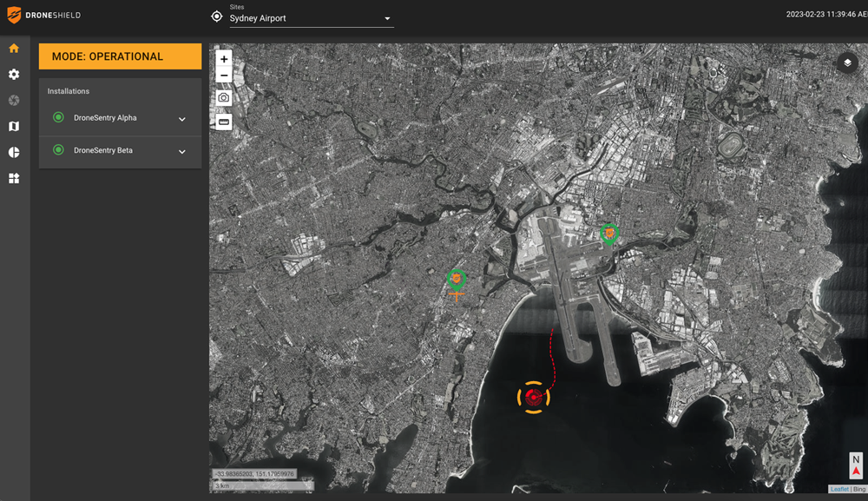This screenshot has width=868, height=501.
Task: Click the Installations heading
Action: point(68,91)
